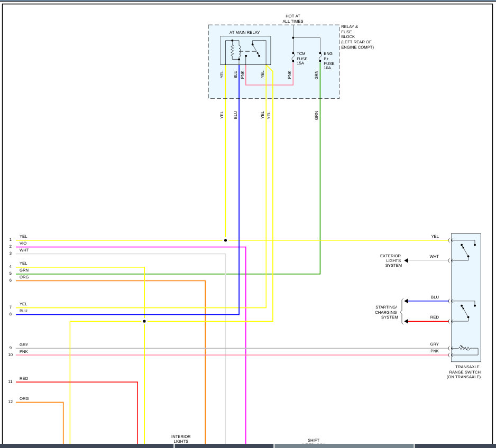
Task: Click the TCM fuse symbol
Action: coord(293,57)
